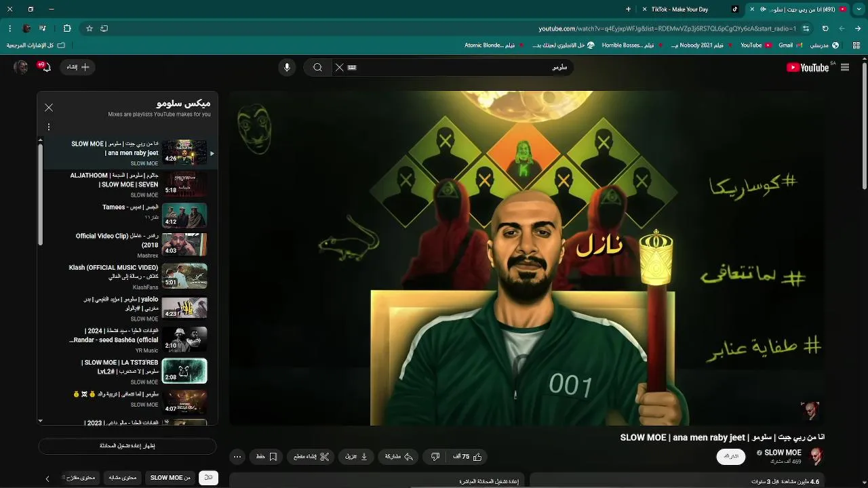
Task: Open SLOW MOE channel avatar
Action: click(x=816, y=456)
